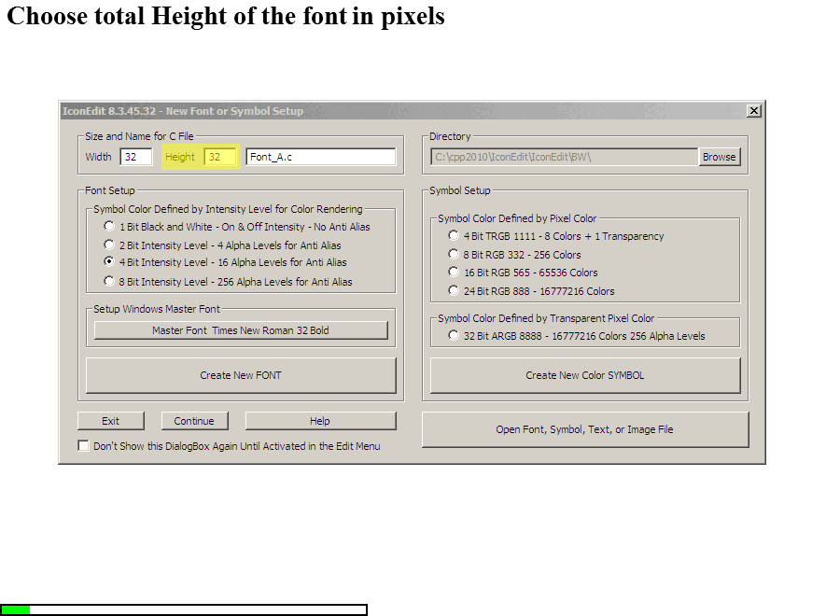
Task: Click the highlighted Height input field
Action: (x=222, y=156)
